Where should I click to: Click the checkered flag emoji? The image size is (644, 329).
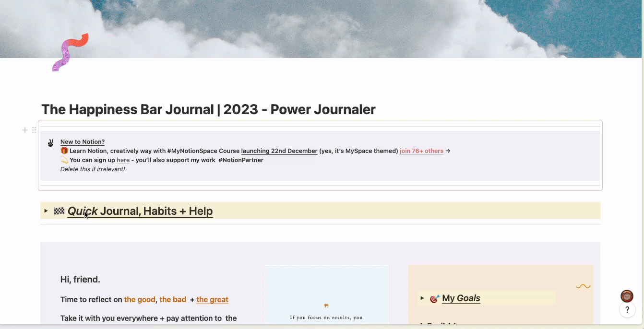[59, 211]
